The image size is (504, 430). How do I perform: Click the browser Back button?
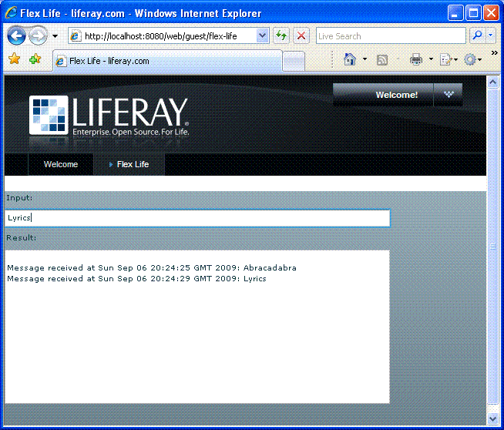pos(16,35)
